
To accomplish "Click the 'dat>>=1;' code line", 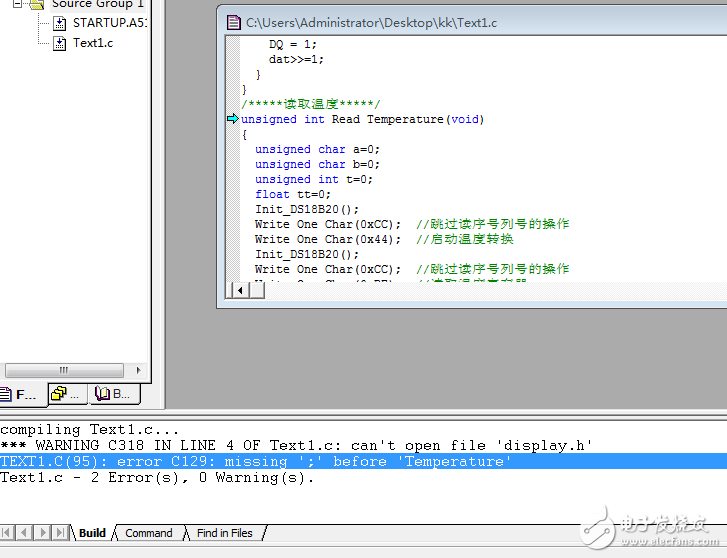I will click(x=296, y=59).
